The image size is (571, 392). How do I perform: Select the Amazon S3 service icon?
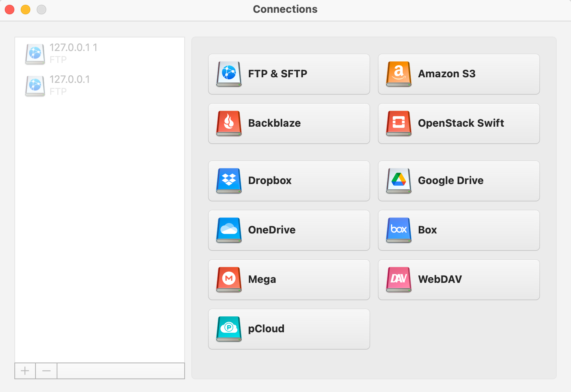459,74
